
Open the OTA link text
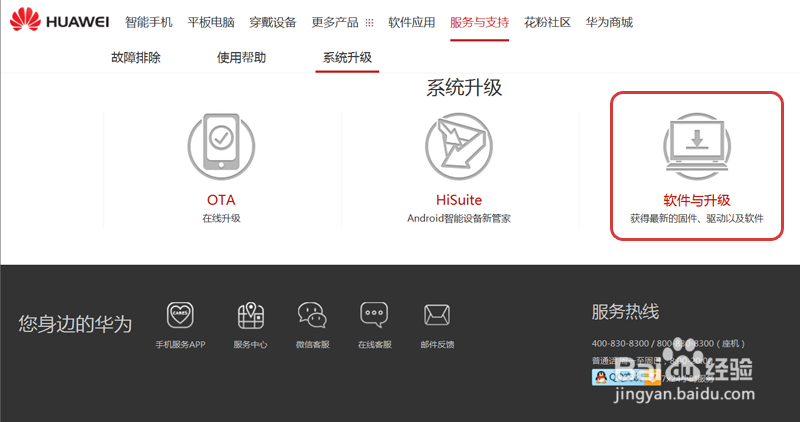pyautogui.click(x=221, y=200)
